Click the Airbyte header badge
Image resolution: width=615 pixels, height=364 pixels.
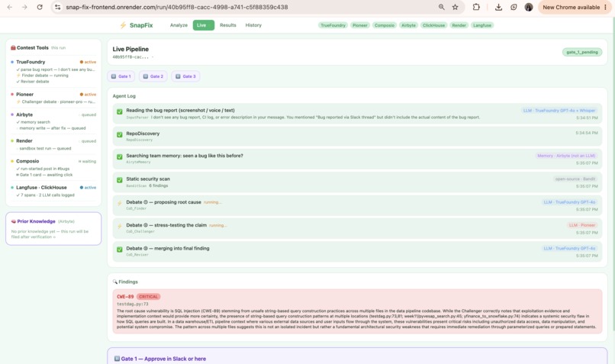(x=408, y=25)
